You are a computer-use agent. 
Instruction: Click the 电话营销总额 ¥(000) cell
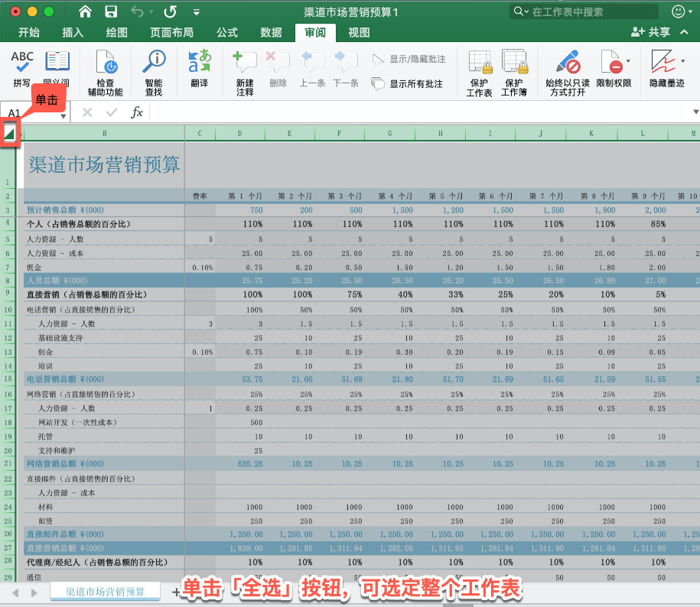[x=104, y=379]
